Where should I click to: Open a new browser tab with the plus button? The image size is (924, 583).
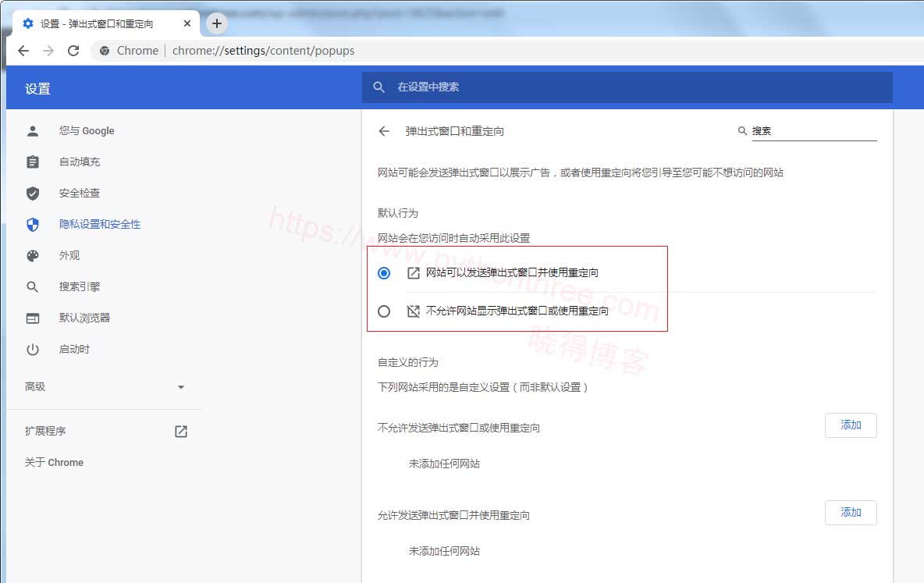coord(216,23)
